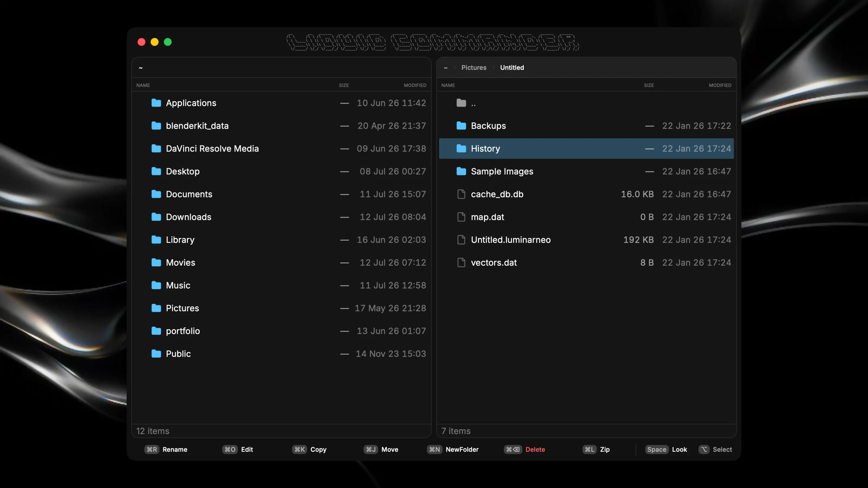
Task: Click the date '20 Apr 26 21:37'
Action: click(x=391, y=126)
